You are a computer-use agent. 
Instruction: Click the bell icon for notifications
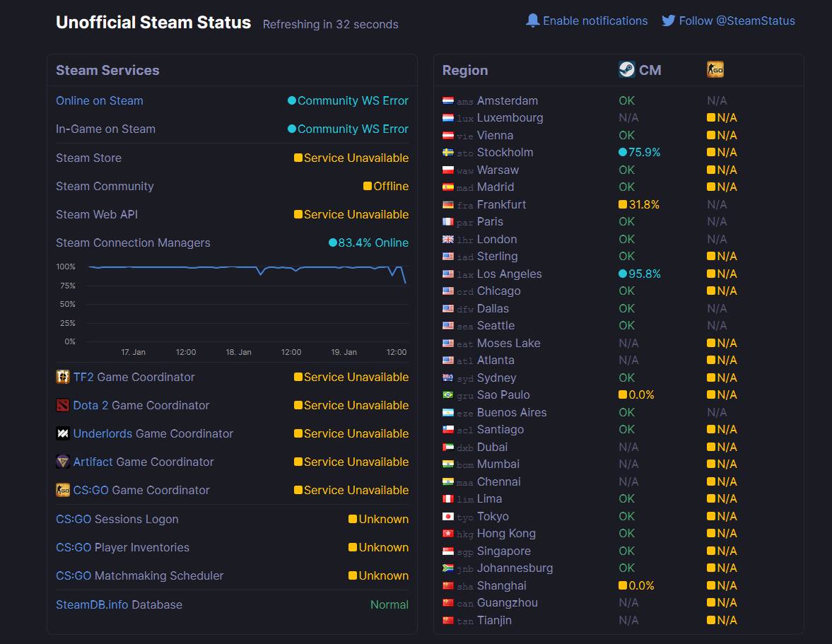[533, 21]
